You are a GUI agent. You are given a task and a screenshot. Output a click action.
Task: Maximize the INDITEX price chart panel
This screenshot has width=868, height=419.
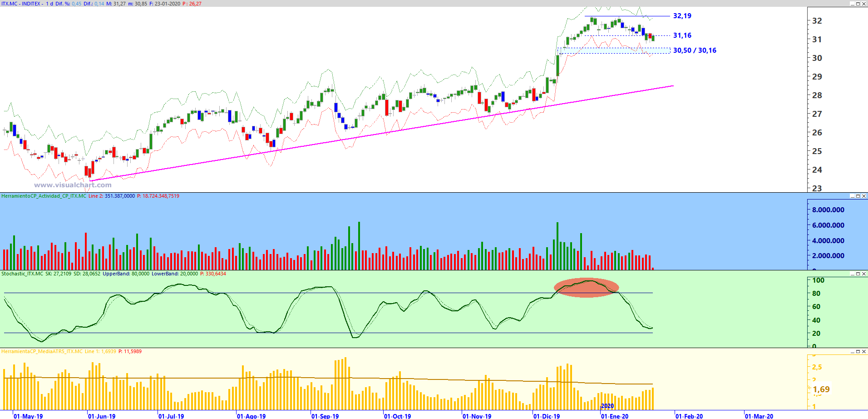(858, 4)
